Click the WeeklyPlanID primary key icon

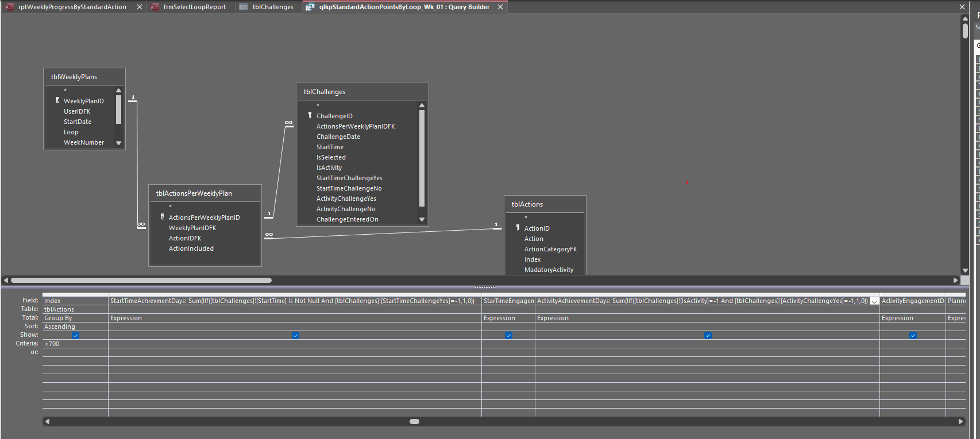coord(57,100)
